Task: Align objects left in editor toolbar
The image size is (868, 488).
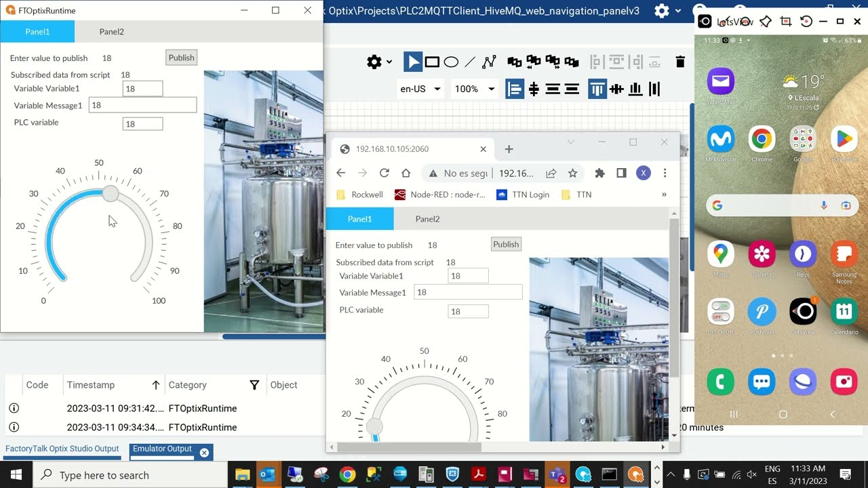Action: (515, 89)
